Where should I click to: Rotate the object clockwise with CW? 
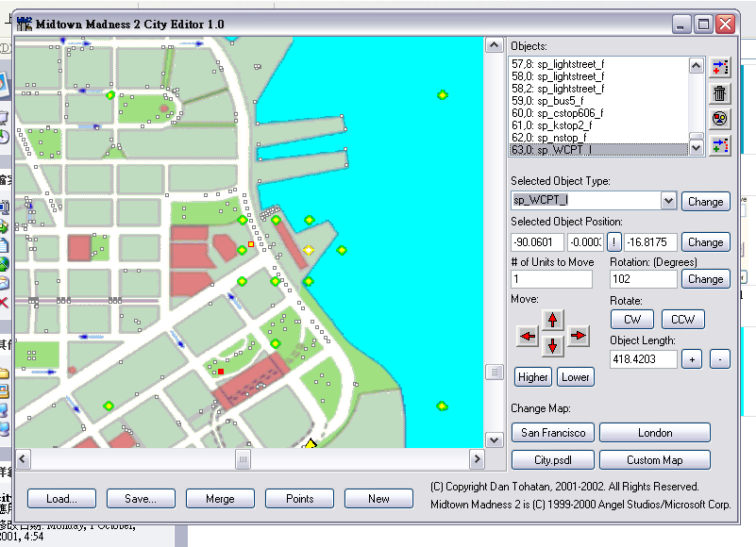tap(632, 320)
